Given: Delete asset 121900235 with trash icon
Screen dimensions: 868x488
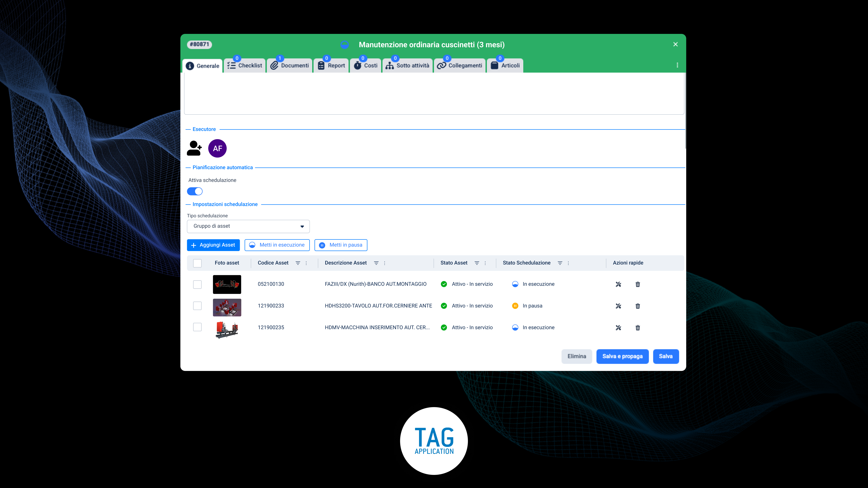Looking at the screenshot, I should [x=637, y=328].
